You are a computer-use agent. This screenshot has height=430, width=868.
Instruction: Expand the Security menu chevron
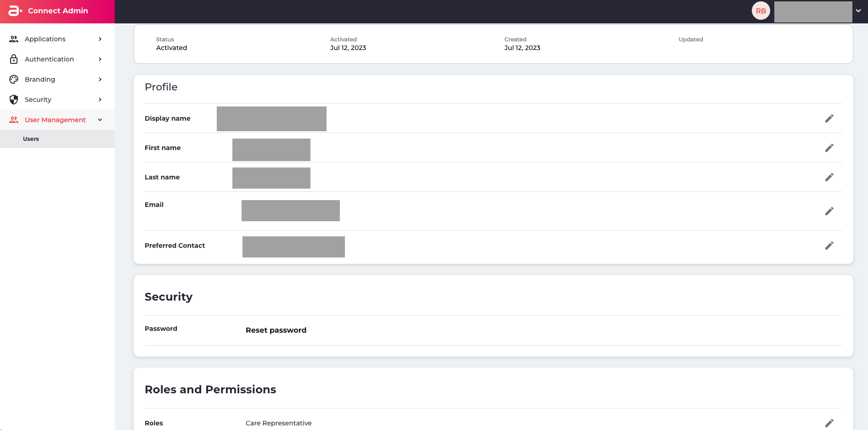pos(100,100)
